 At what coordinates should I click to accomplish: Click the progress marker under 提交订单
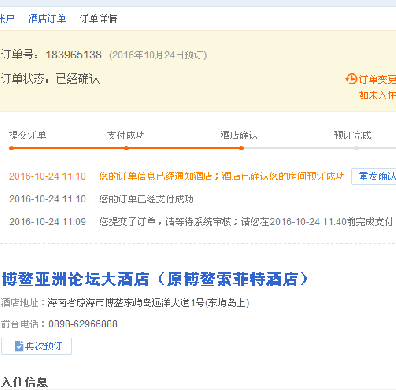point(11,148)
